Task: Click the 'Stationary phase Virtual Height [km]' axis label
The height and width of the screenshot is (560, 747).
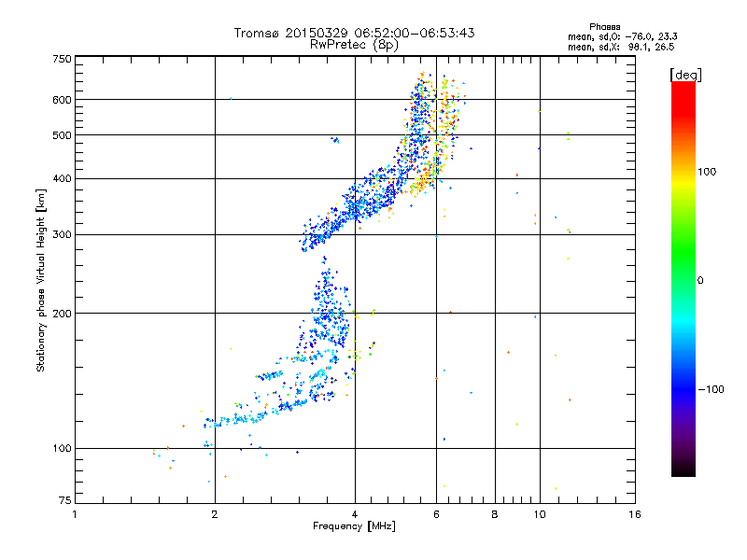Action: [41, 280]
